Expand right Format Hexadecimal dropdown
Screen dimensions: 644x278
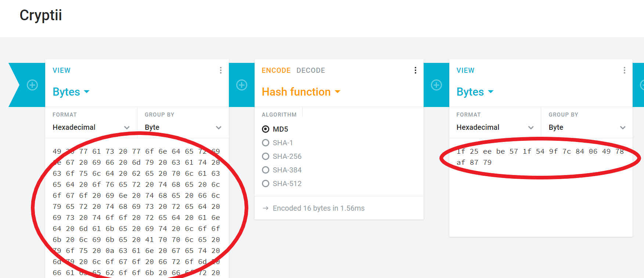(x=495, y=127)
